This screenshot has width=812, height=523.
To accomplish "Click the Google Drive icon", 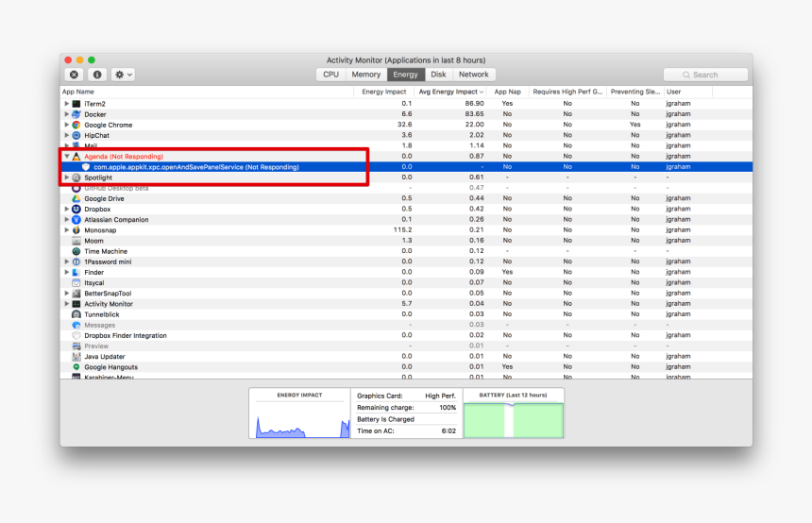I will (76, 198).
